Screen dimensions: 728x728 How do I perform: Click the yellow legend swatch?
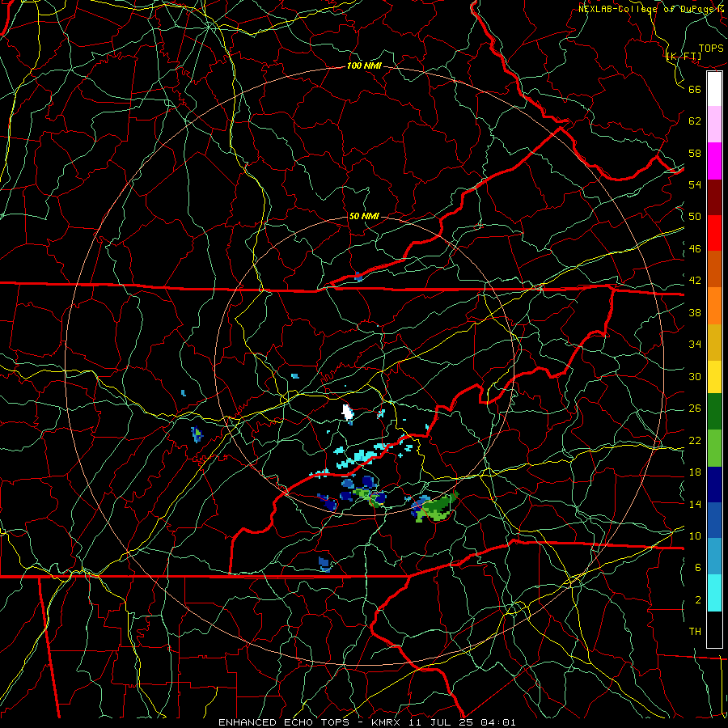click(714, 376)
